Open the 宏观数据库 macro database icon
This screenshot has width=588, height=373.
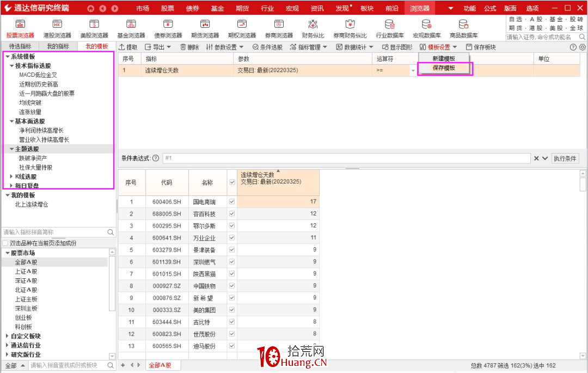[x=427, y=28]
